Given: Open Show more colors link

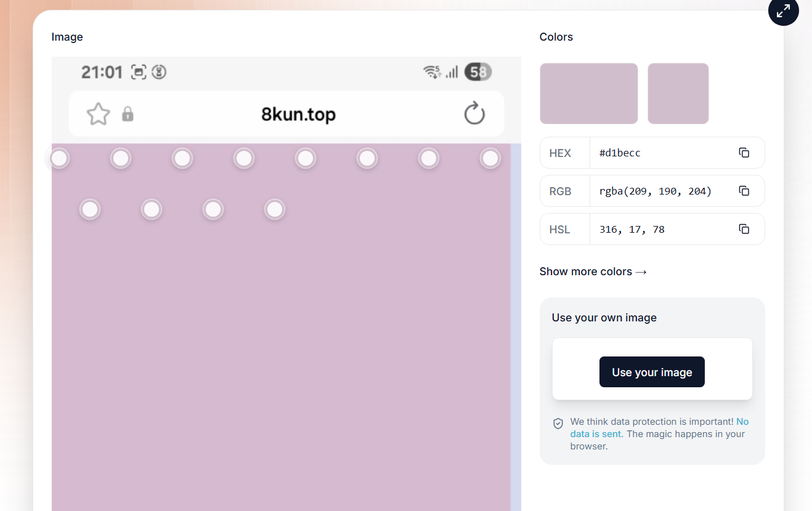Looking at the screenshot, I should pos(593,272).
